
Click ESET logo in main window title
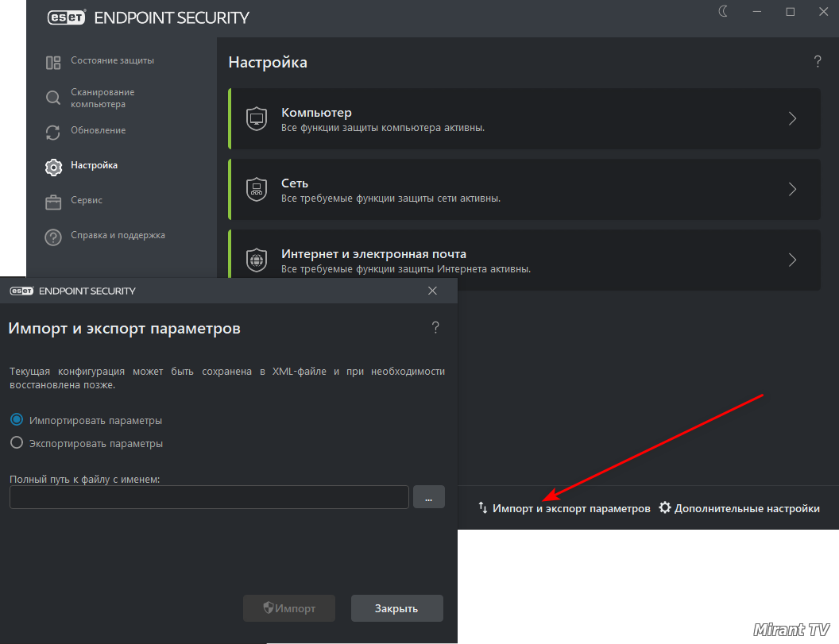point(67,17)
